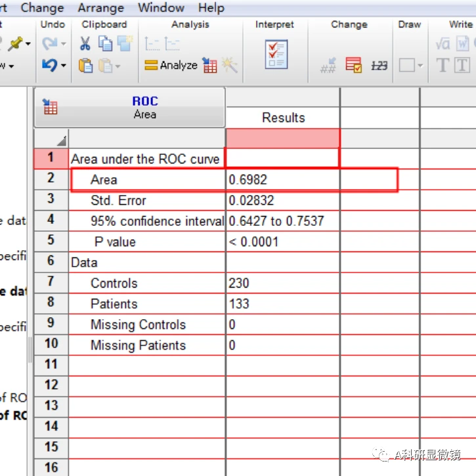This screenshot has height=476, width=476.
Task: Click the Data row label
Action: (x=84, y=263)
